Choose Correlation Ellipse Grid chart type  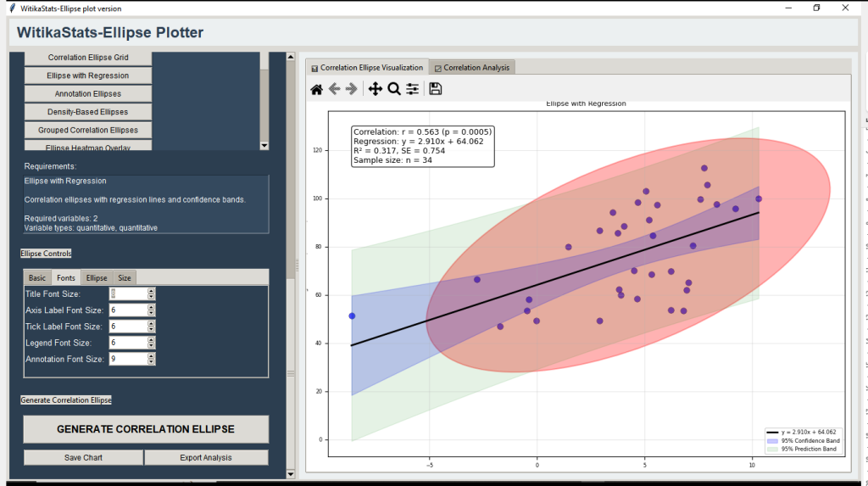click(x=88, y=57)
